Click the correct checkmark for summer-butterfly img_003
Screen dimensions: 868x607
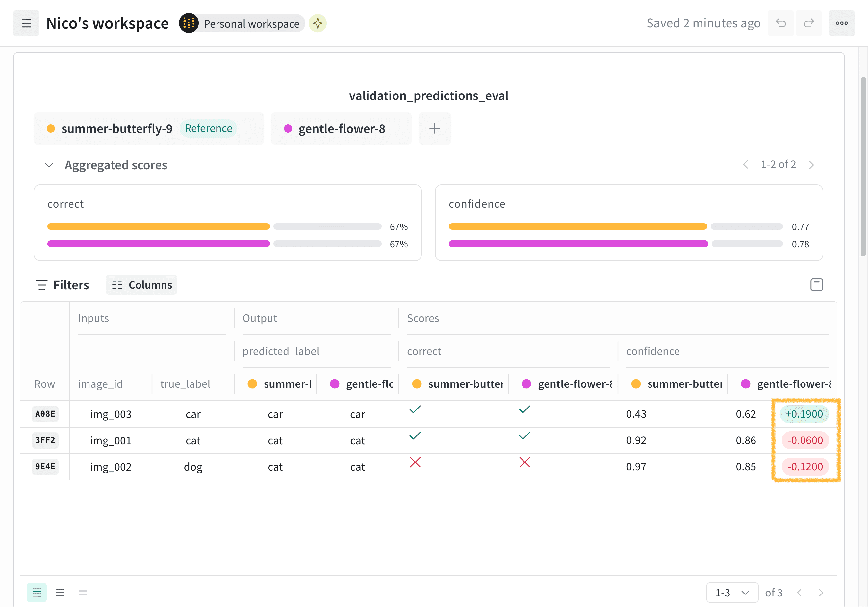415,409
